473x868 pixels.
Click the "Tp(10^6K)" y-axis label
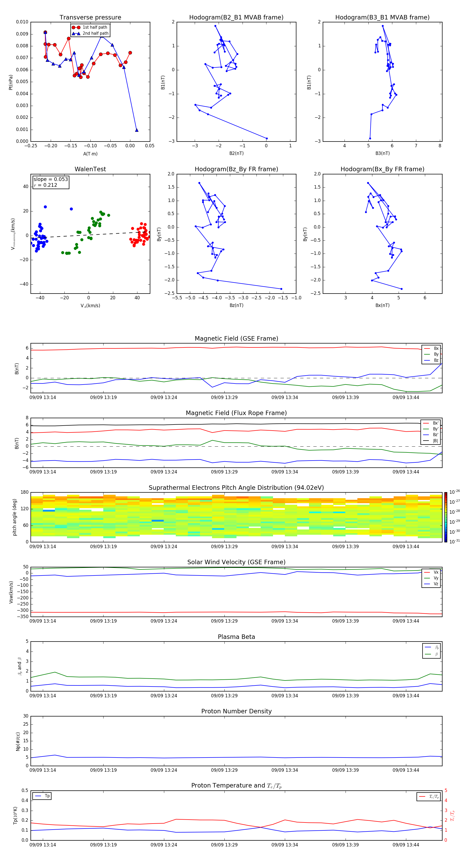pos(15,815)
